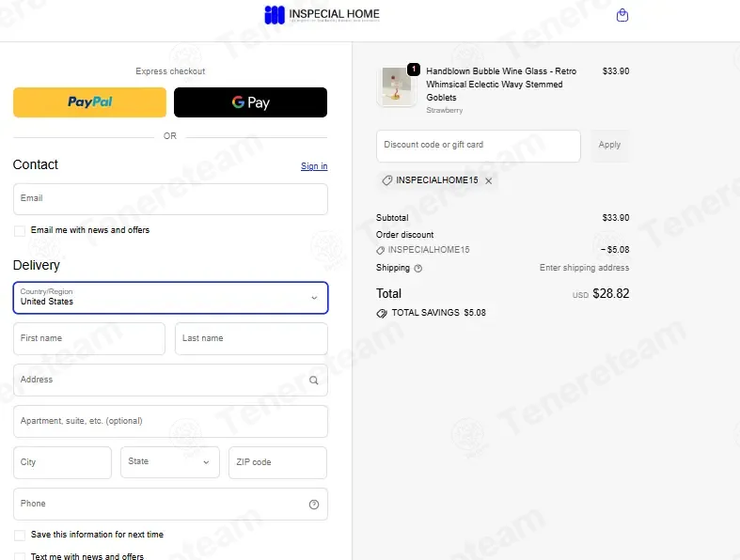Tick Text me with news and offers
Screen dimensions: 740x560
pyautogui.click(x=20, y=556)
